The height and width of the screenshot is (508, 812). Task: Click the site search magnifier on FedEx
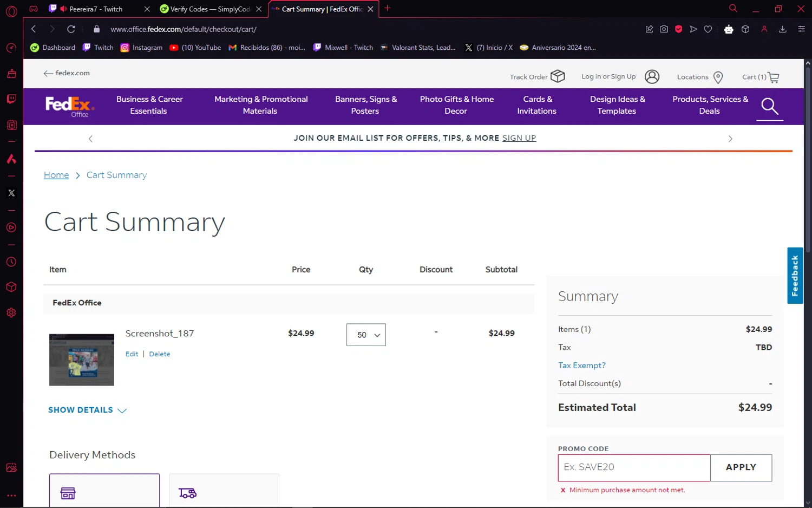[x=770, y=106]
